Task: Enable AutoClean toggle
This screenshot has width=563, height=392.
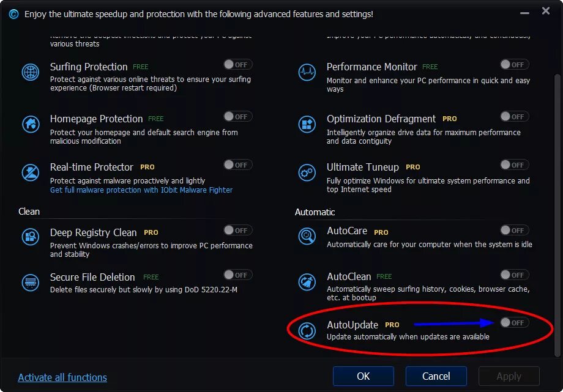Action: point(515,275)
